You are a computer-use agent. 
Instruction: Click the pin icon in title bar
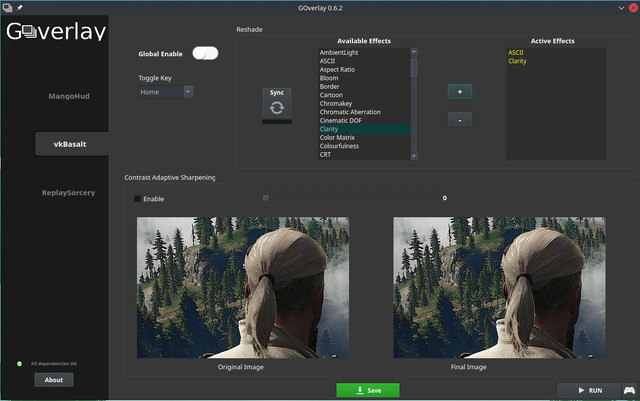tap(19, 6)
